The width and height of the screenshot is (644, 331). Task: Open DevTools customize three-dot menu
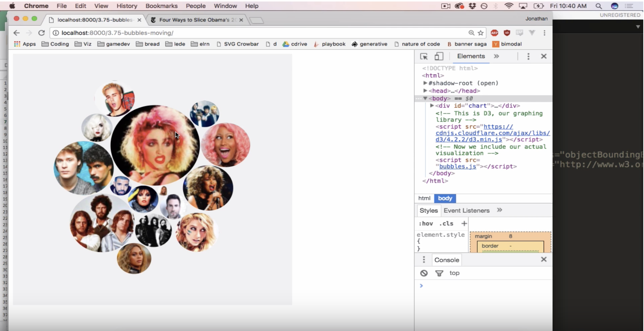[x=528, y=56]
